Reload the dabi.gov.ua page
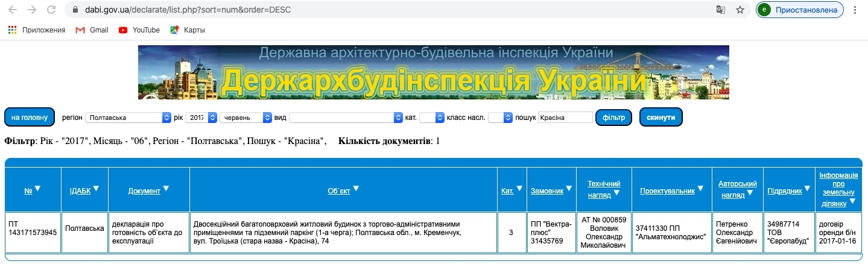The image size is (868, 264). tap(51, 10)
